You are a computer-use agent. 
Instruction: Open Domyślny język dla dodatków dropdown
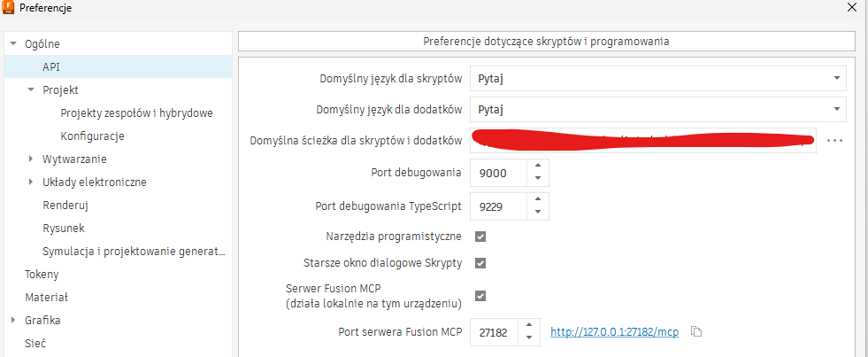point(658,109)
